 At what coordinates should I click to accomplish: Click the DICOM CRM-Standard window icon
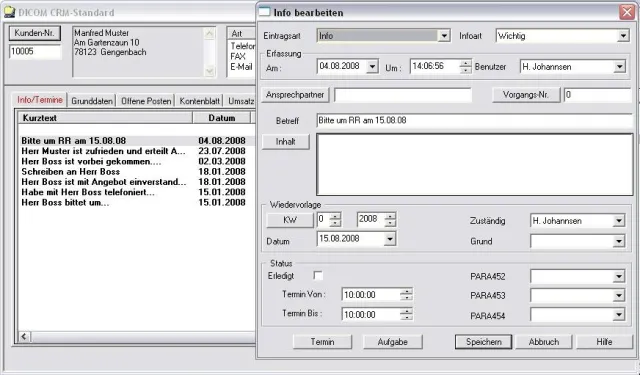pyautogui.click(x=9, y=12)
